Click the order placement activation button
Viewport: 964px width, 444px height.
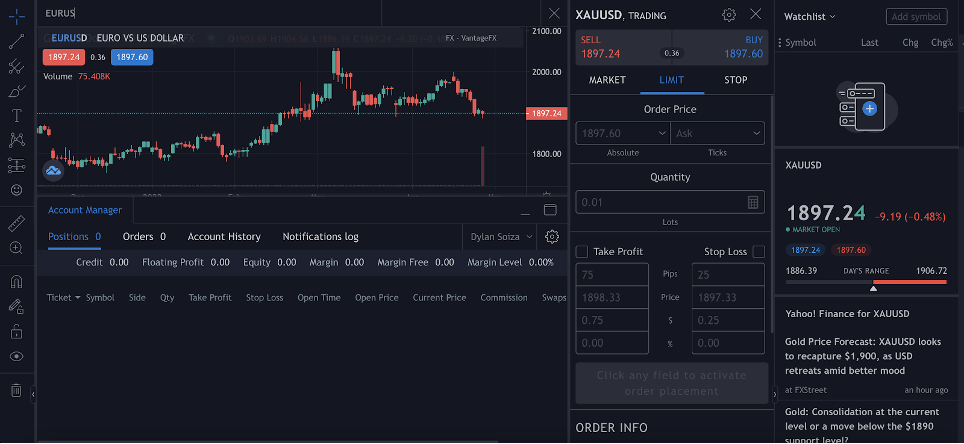point(672,383)
